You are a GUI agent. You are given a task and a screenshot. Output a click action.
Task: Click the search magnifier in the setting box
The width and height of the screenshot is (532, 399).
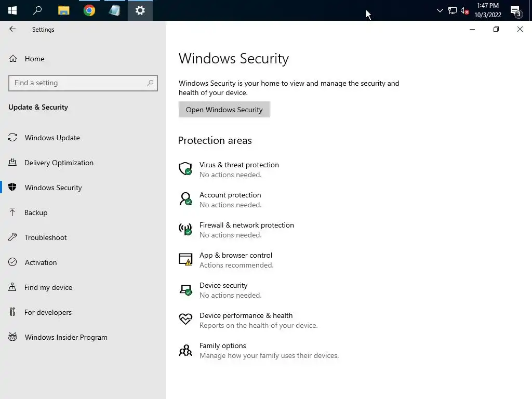pos(150,83)
